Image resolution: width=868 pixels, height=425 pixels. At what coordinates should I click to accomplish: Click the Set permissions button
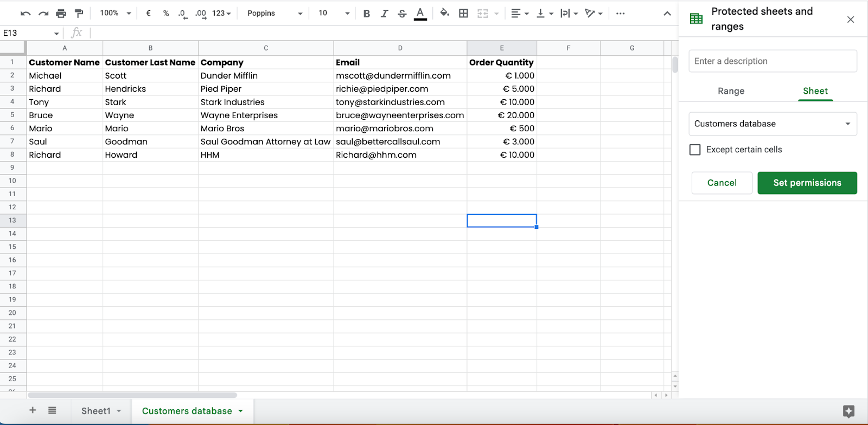tap(807, 183)
